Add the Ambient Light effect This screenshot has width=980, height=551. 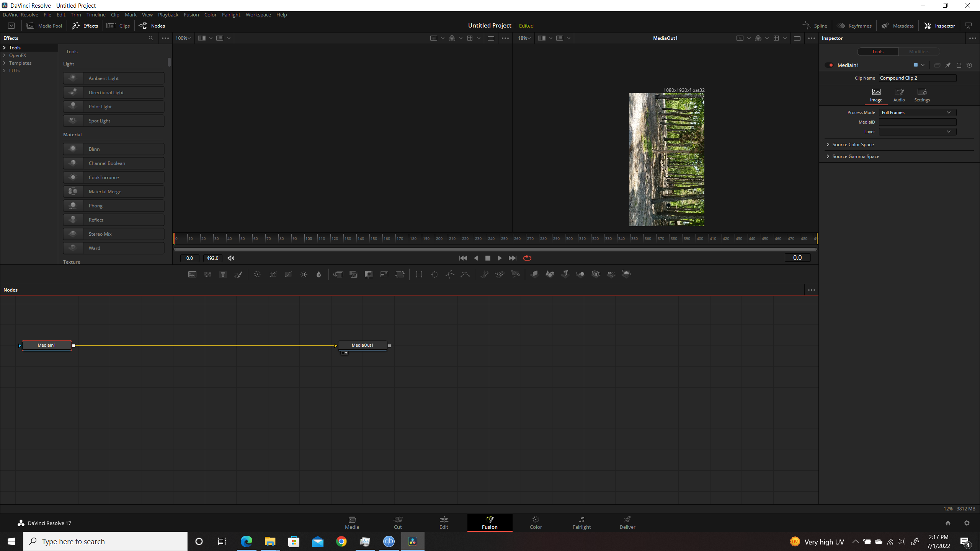(114, 78)
